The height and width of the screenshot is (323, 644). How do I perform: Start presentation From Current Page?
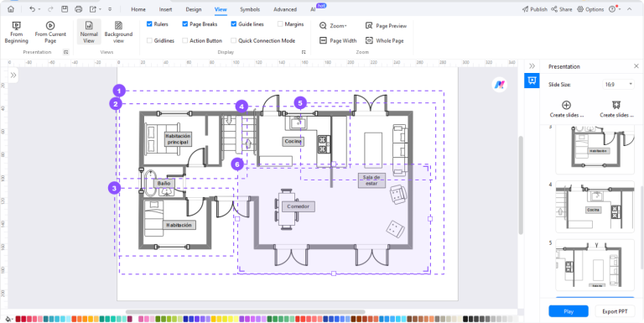[x=50, y=32]
